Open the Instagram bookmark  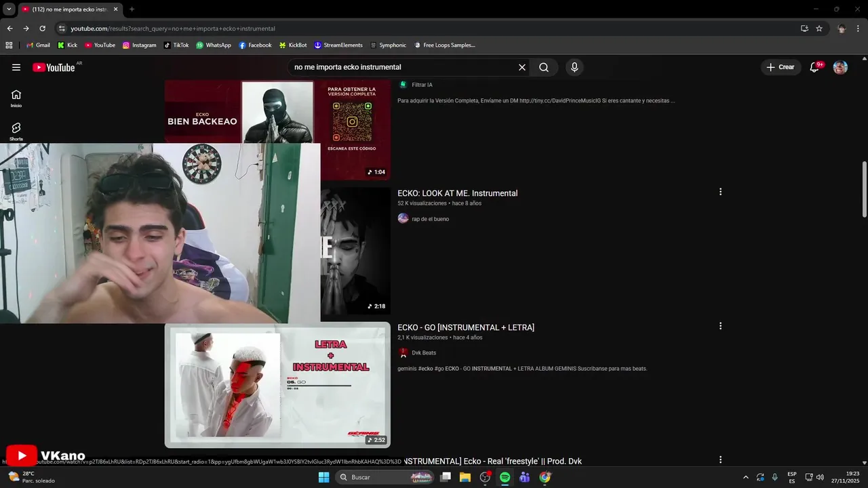[x=139, y=45]
